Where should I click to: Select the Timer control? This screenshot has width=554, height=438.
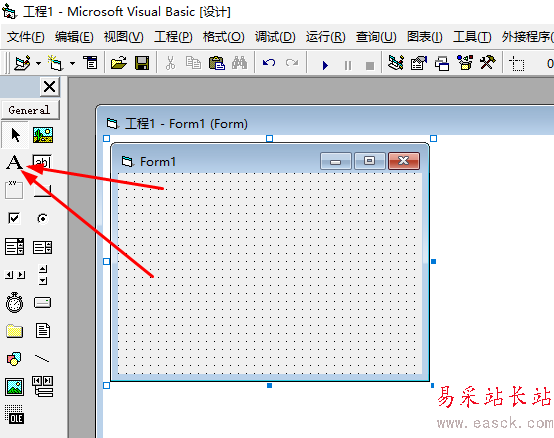(x=14, y=302)
